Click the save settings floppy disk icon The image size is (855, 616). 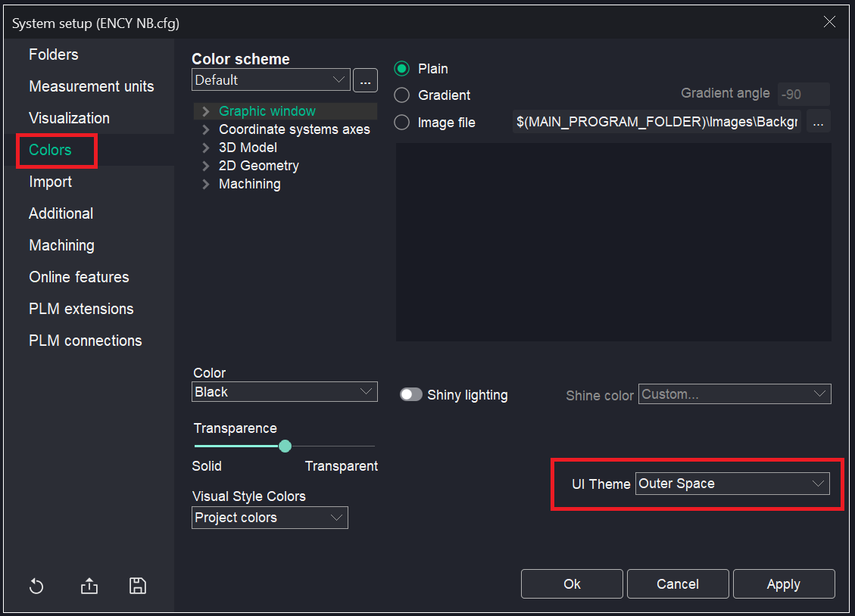[x=138, y=586]
